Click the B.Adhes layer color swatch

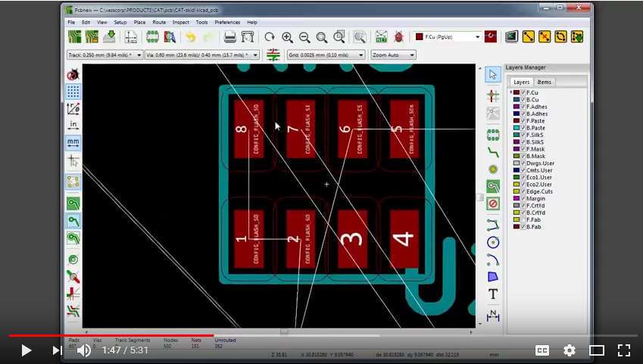517,114
